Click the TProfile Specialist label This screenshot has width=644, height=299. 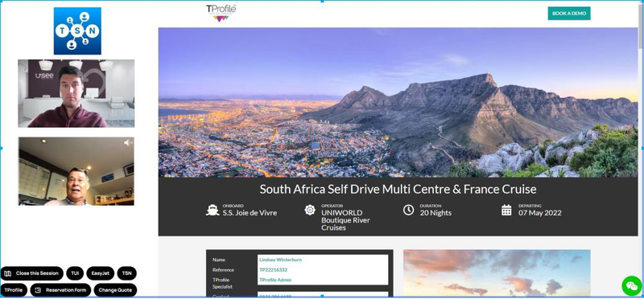(x=223, y=283)
